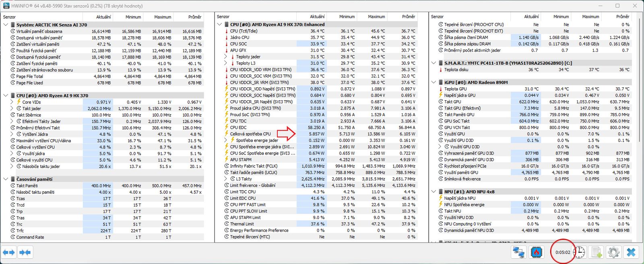Click thermometer icon beside Teplota disku
This screenshot has width=644, height=264.
(441, 70)
